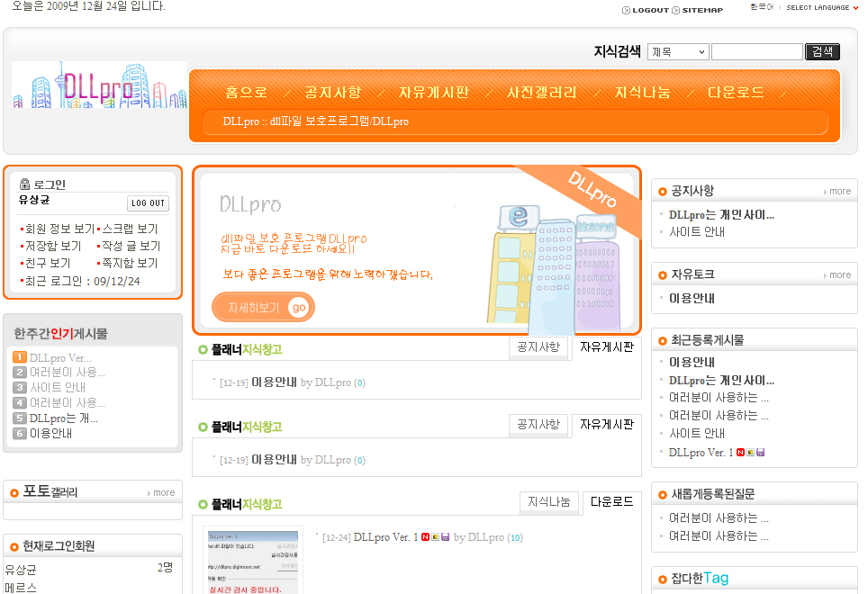Open 'DLLpro Ver. 1' in 최근등록게시물 panel

point(701,453)
